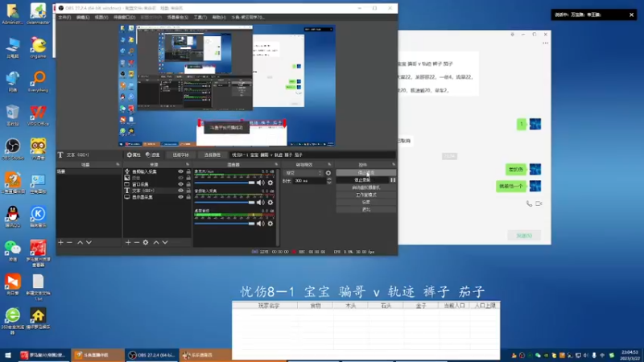Open mixer settings gear for 麦克风/Aux

click(270, 183)
